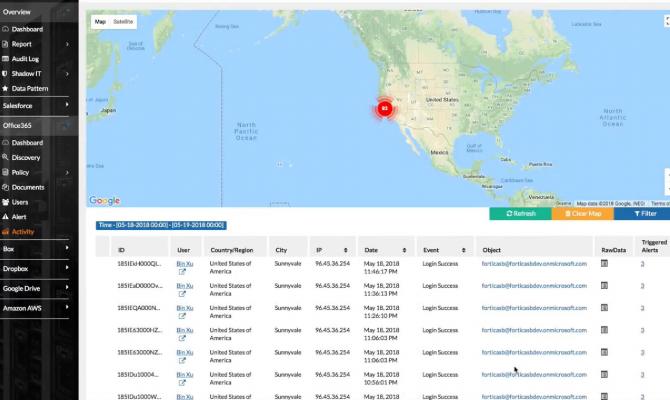This screenshot has width=670, height=400.
Task: Expand the Box section
Action: click(67, 248)
